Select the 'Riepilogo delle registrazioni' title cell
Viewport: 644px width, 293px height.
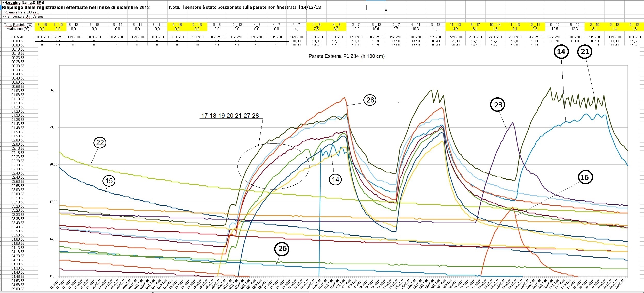pyautogui.click(x=76, y=7)
